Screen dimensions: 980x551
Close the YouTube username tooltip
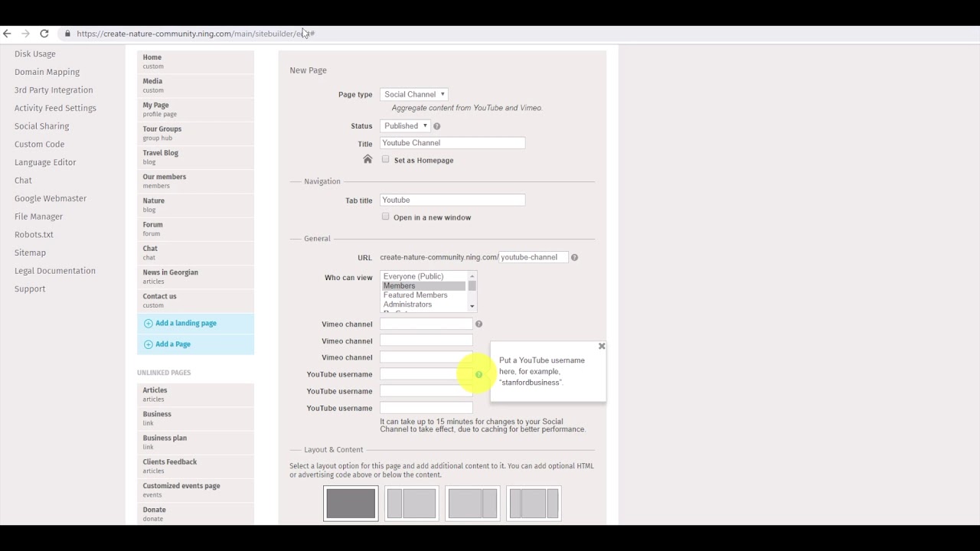(x=602, y=346)
